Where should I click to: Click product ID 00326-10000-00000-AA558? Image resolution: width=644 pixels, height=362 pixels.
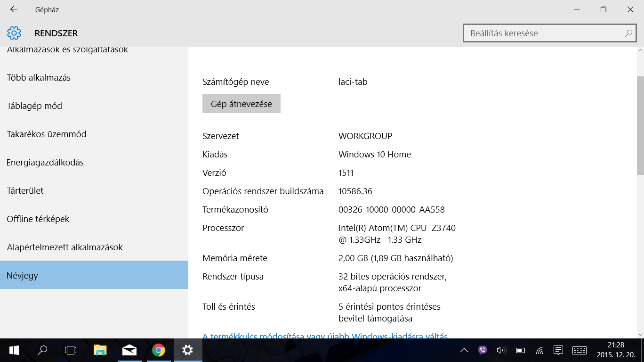(392, 210)
